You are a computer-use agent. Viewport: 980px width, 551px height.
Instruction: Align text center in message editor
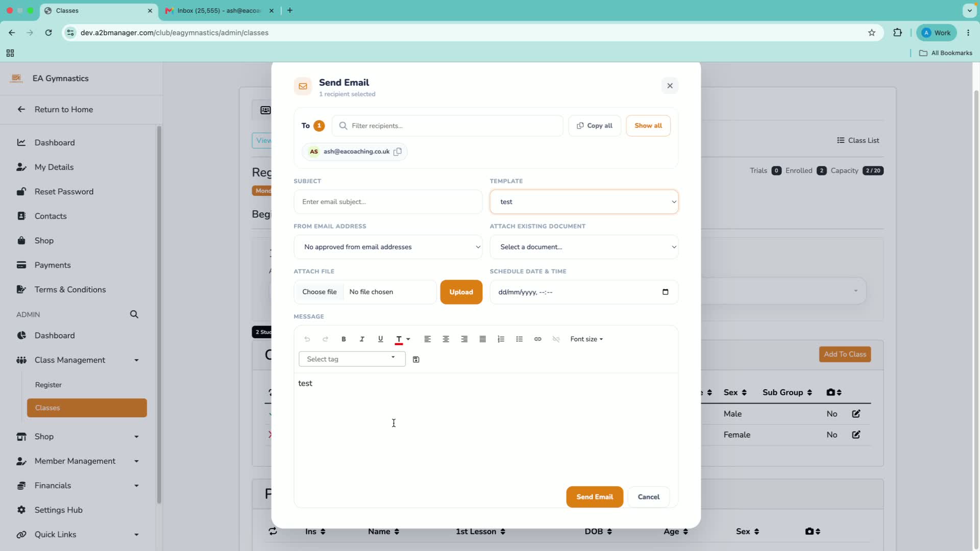[x=446, y=339]
